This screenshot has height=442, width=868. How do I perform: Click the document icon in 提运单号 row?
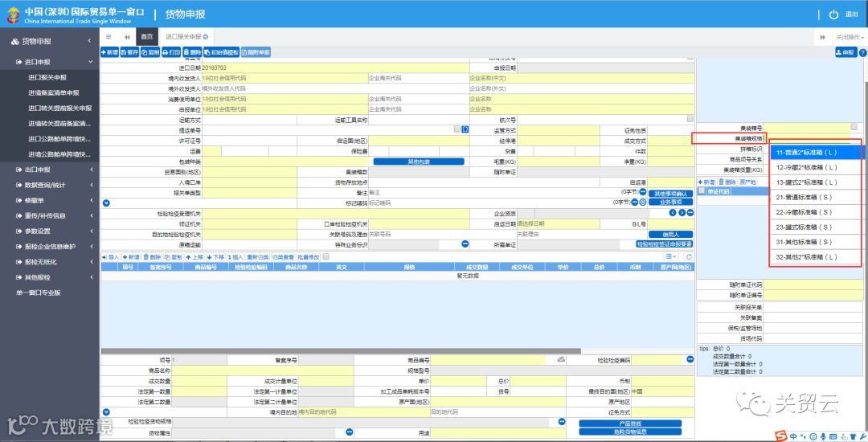click(465, 129)
